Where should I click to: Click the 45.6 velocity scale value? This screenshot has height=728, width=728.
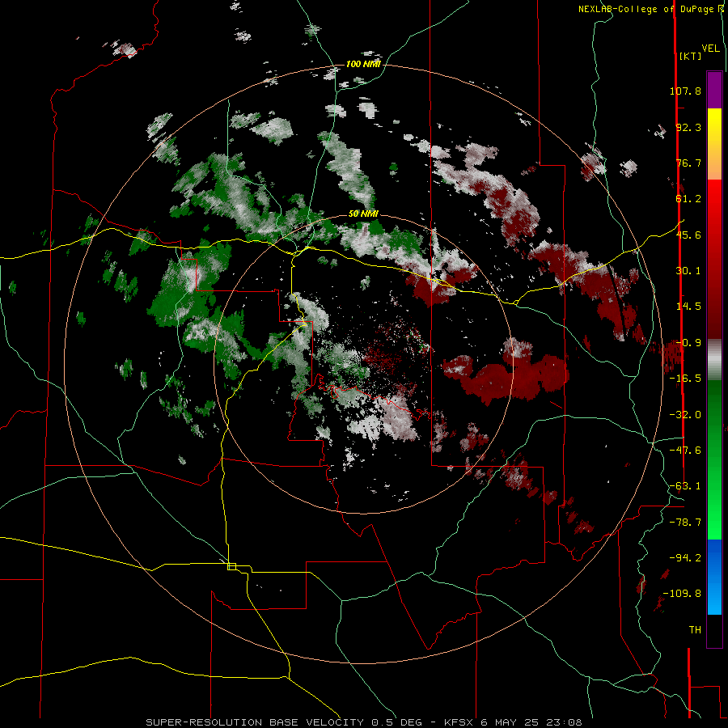coord(688,235)
